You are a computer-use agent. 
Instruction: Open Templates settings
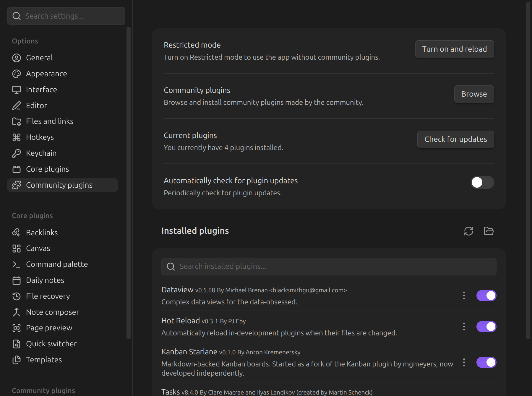pyautogui.click(x=63, y=360)
